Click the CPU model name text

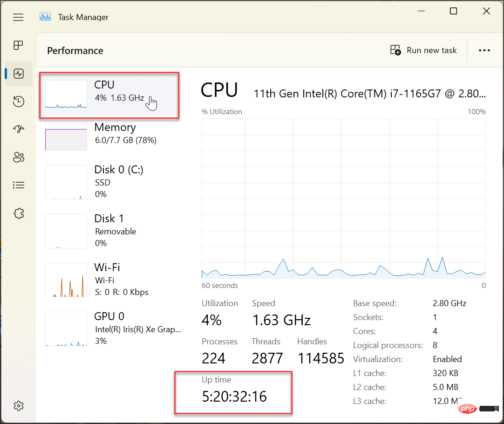coord(370,94)
